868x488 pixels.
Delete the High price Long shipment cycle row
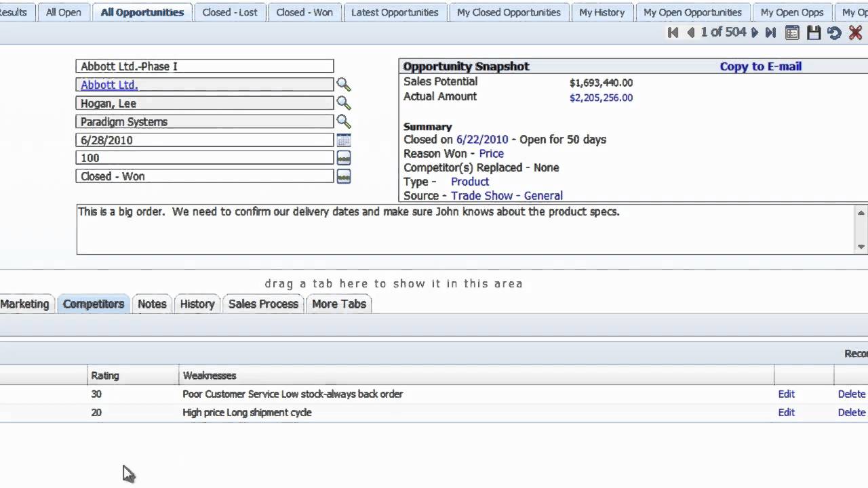click(x=852, y=412)
